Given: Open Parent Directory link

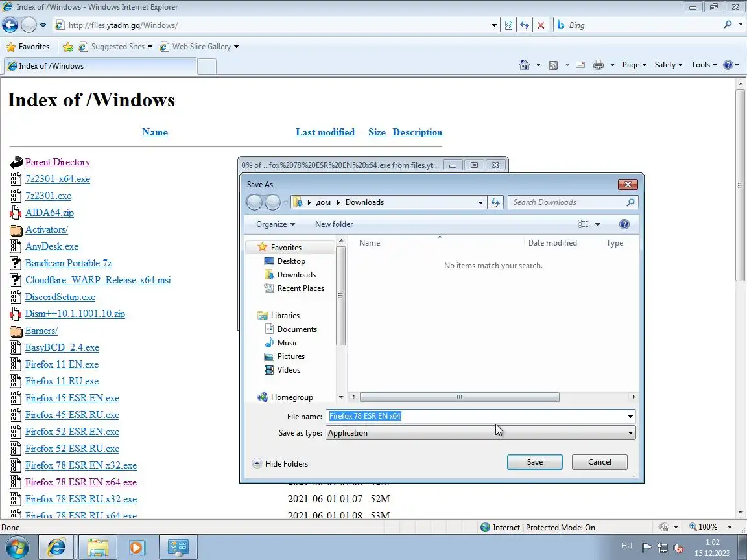Looking at the screenshot, I should click(58, 162).
